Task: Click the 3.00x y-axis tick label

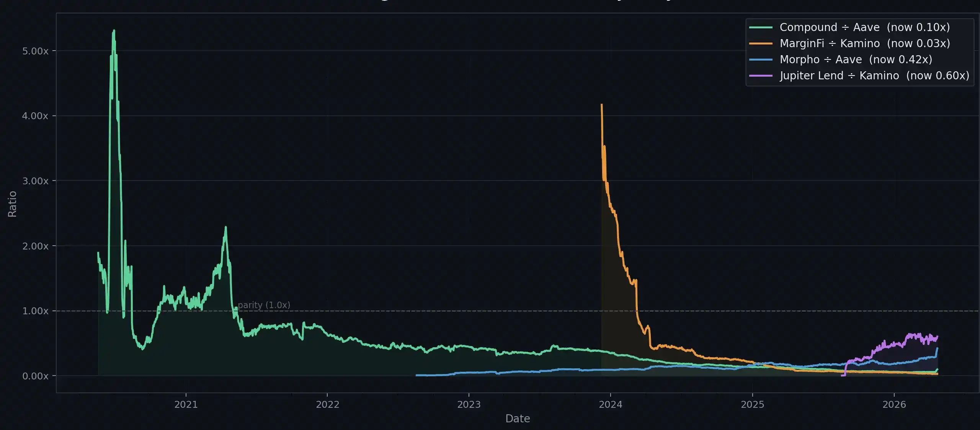Action: (x=35, y=181)
